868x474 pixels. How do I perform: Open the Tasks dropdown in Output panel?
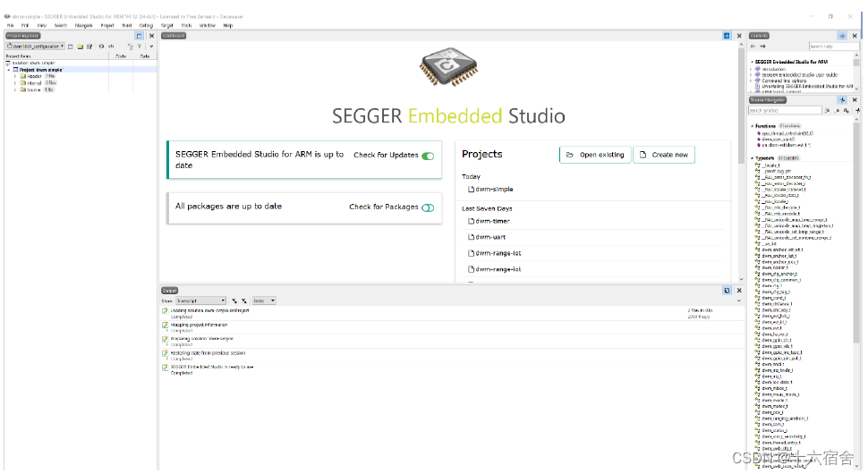coord(264,300)
